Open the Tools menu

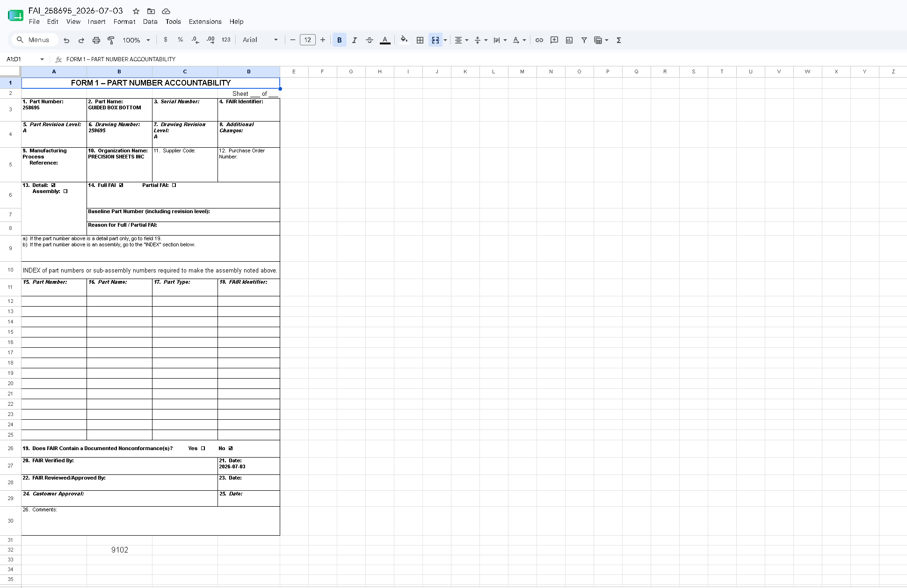(x=173, y=22)
